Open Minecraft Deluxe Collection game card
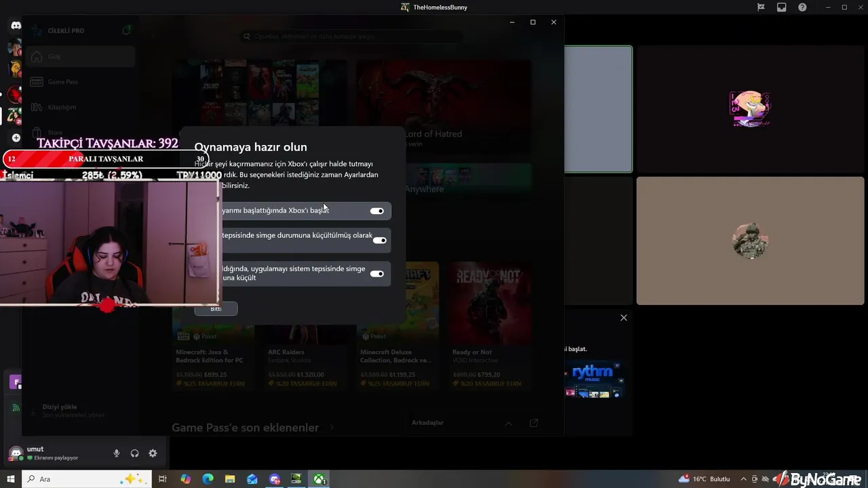Image resolution: width=868 pixels, height=488 pixels. click(398, 326)
